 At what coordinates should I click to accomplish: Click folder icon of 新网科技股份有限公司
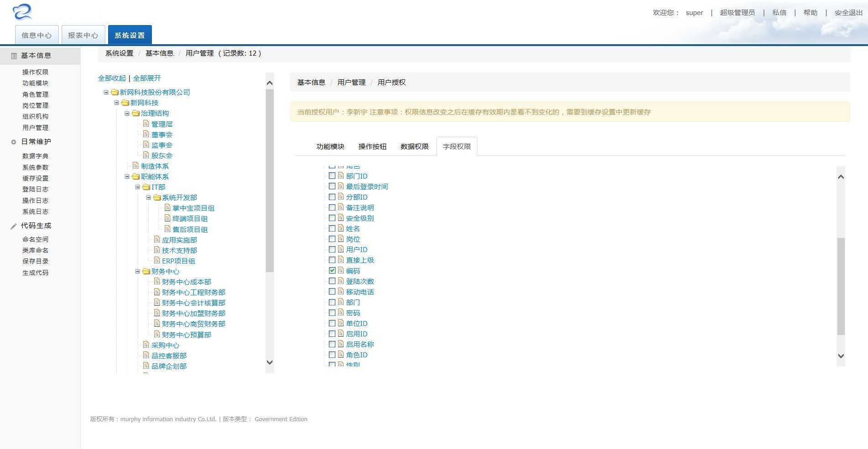coord(115,92)
